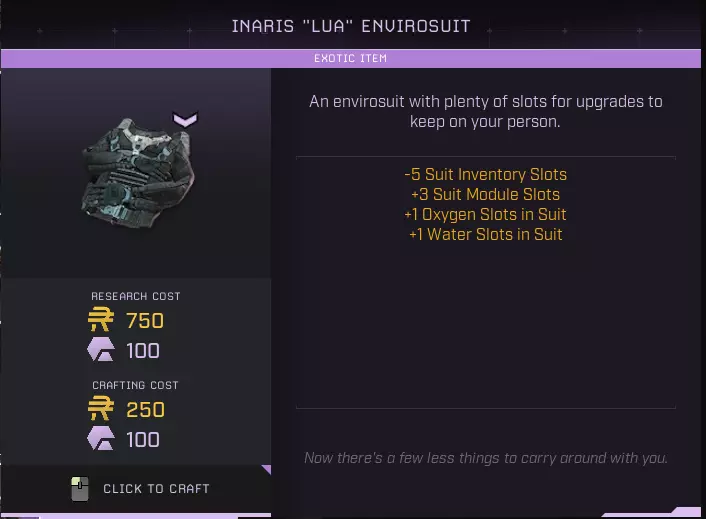Select the +3 Suit Module Slots stat
Image resolution: width=706 pixels, height=519 pixels.
[485, 194]
